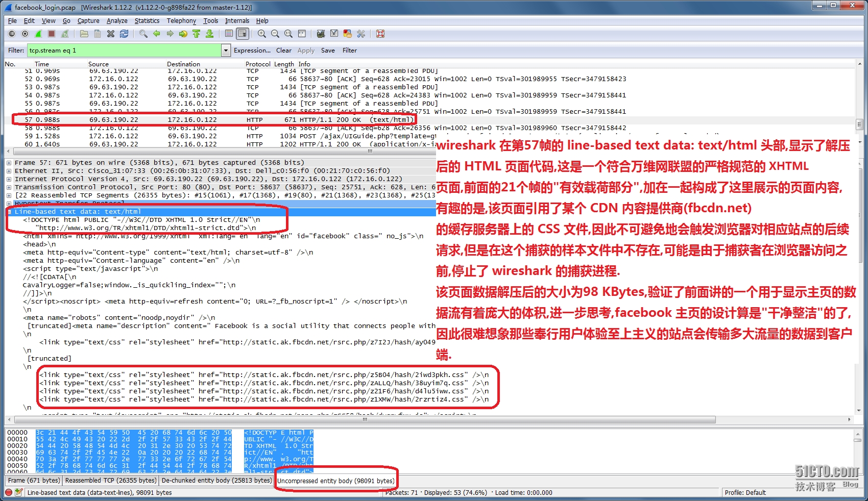Reload this capture file

point(124,34)
